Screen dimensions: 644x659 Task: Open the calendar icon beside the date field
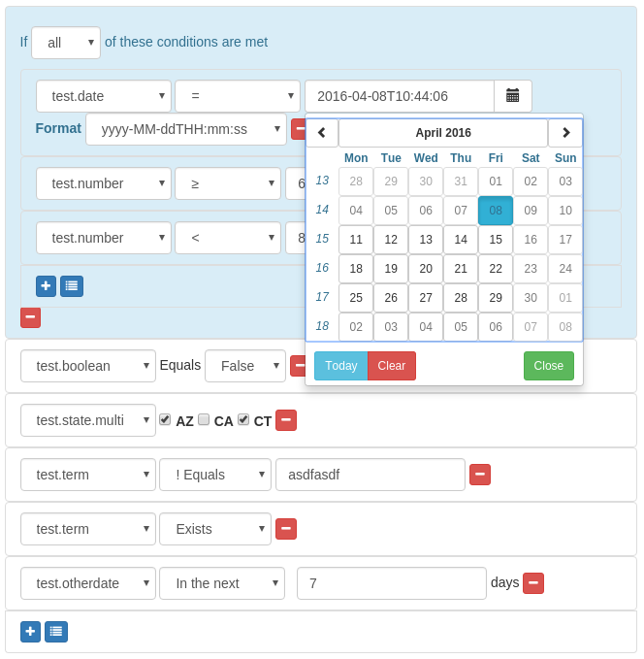pyautogui.click(x=512, y=96)
